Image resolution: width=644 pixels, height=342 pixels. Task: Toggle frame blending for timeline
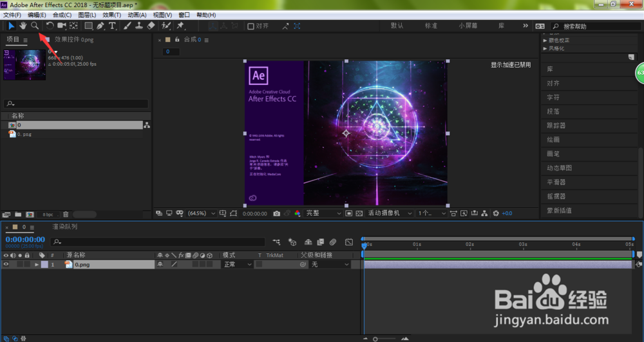(320, 242)
